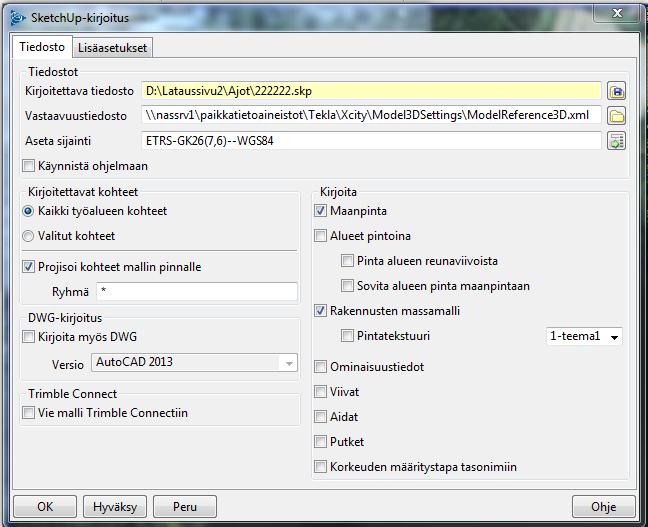The width and height of the screenshot is (648, 527).
Task: Click the save-file icon beside Kirjoitettava tiedosto
Action: pyautogui.click(x=616, y=91)
